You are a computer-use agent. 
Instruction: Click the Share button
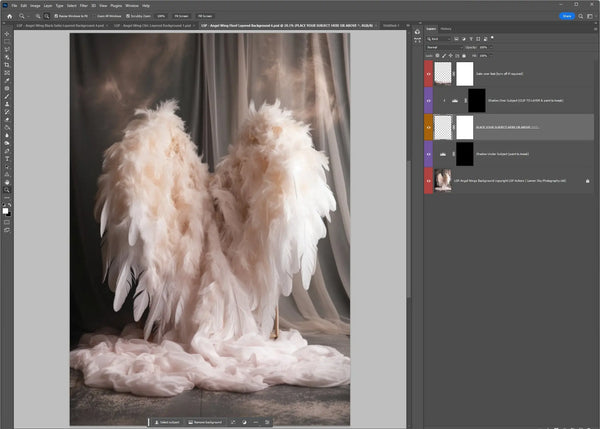click(568, 16)
